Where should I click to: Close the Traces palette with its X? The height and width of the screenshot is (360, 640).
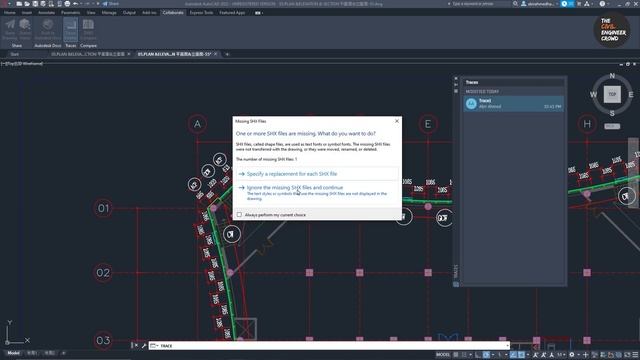click(x=456, y=78)
